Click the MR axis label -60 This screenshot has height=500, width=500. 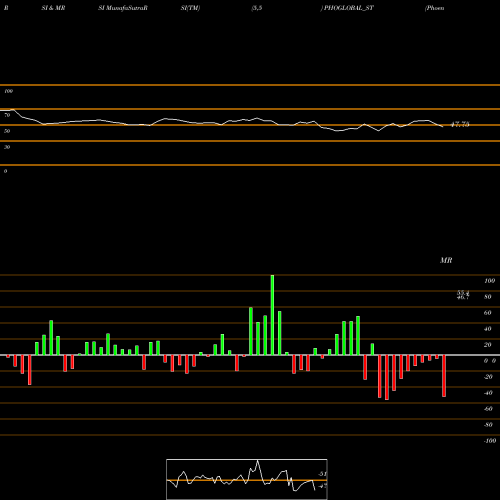click(488, 409)
